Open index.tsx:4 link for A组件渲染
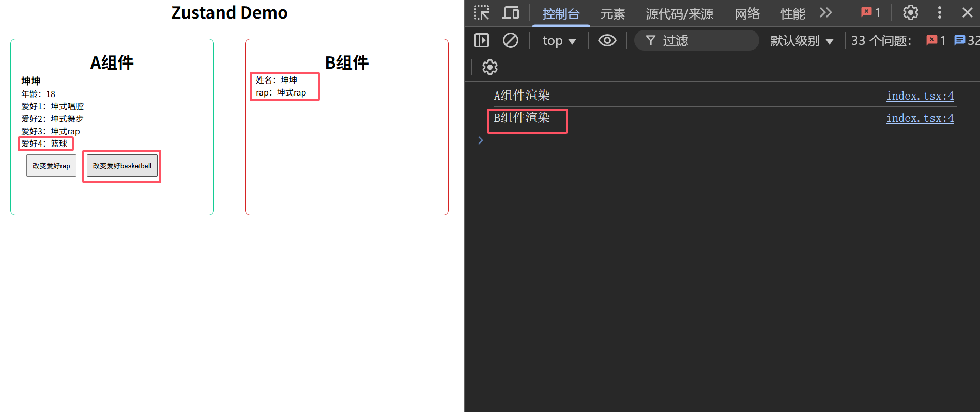This screenshot has width=980, height=412. (920, 96)
